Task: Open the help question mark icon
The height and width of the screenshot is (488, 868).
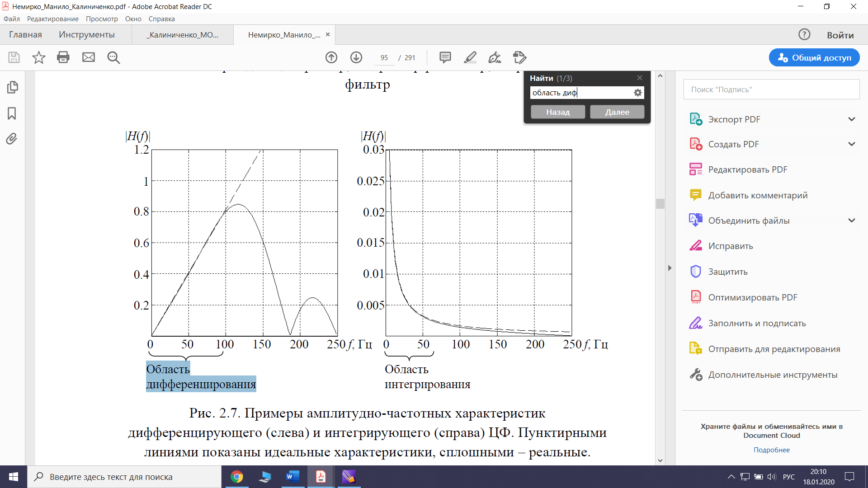Action: tap(804, 35)
